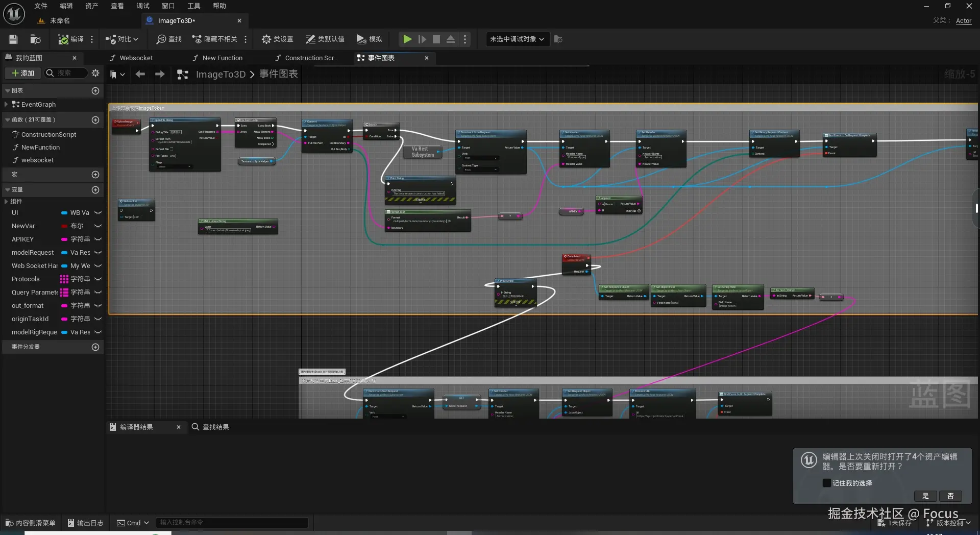Click the Save blueprint disk icon
The width and height of the screenshot is (980, 535).
(x=13, y=39)
